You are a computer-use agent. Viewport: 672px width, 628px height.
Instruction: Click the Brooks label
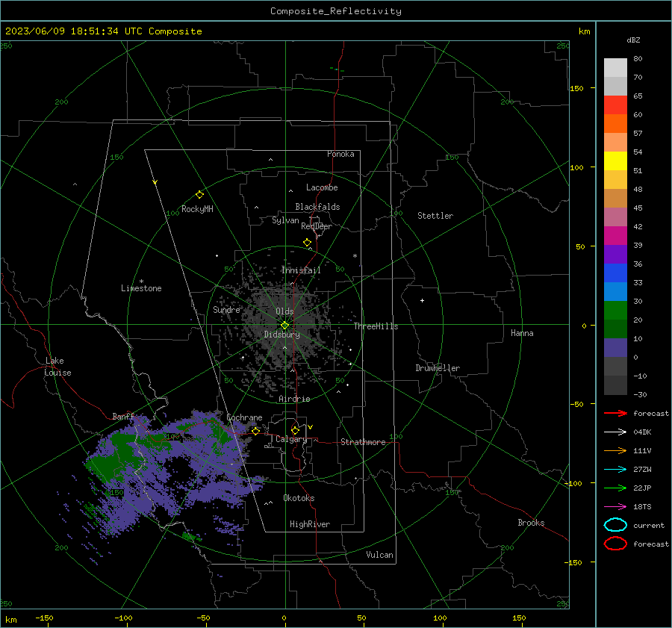coord(531,523)
